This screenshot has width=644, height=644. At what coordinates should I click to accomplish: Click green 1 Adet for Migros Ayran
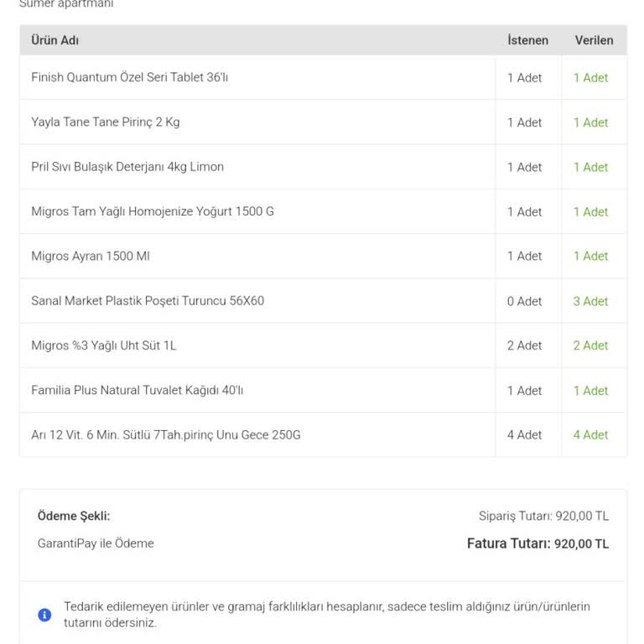pos(590,256)
